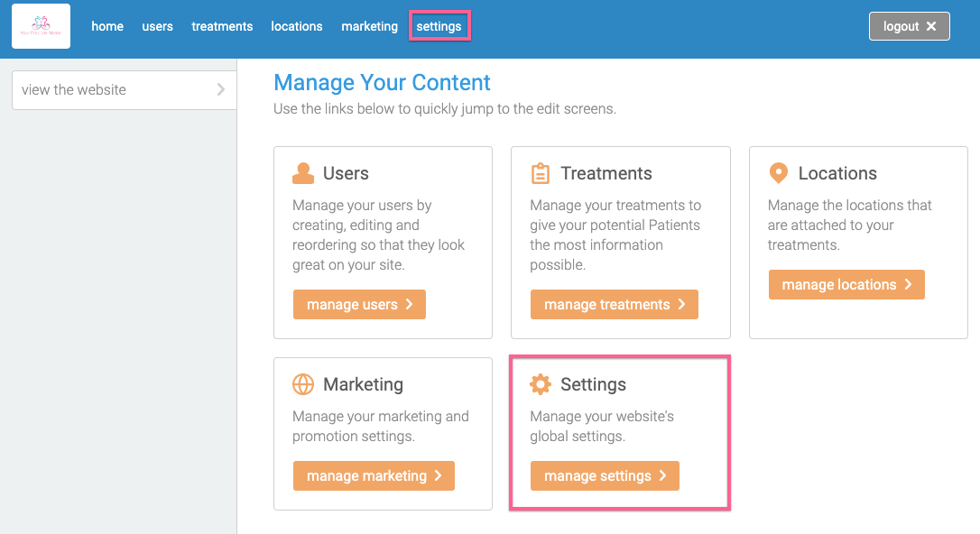Open the marketing navigation item
The height and width of the screenshot is (534, 980).
tap(369, 26)
